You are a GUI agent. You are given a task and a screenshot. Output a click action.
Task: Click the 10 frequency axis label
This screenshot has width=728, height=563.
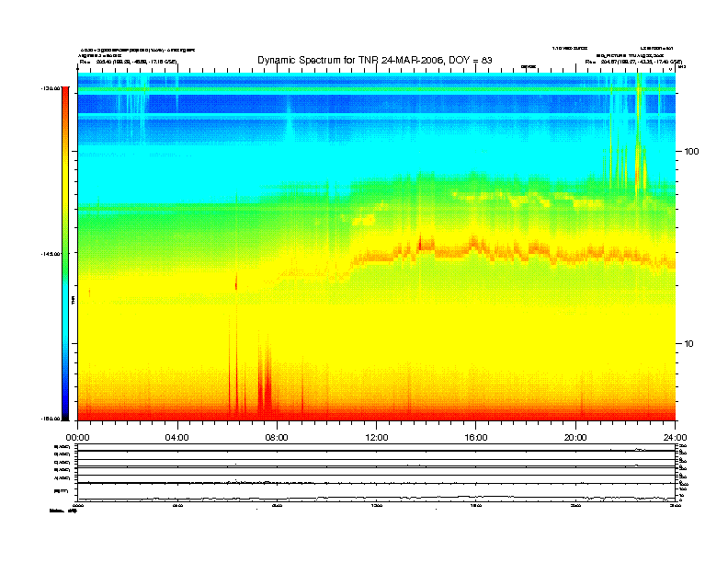689,344
